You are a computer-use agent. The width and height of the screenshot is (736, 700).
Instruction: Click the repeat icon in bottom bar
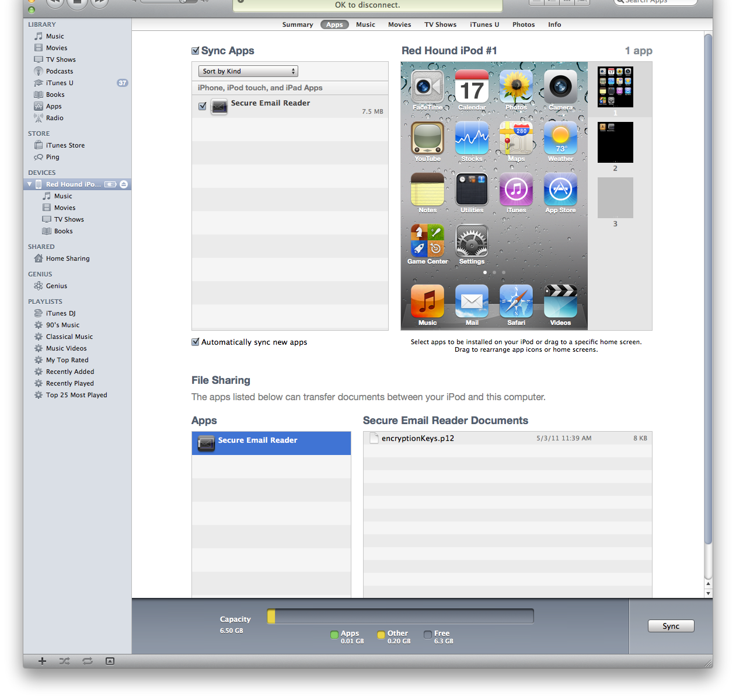click(x=87, y=661)
